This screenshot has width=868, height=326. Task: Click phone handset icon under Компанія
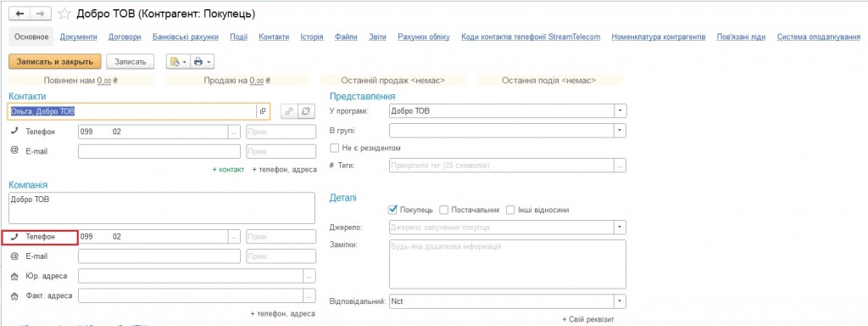pos(14,236)
